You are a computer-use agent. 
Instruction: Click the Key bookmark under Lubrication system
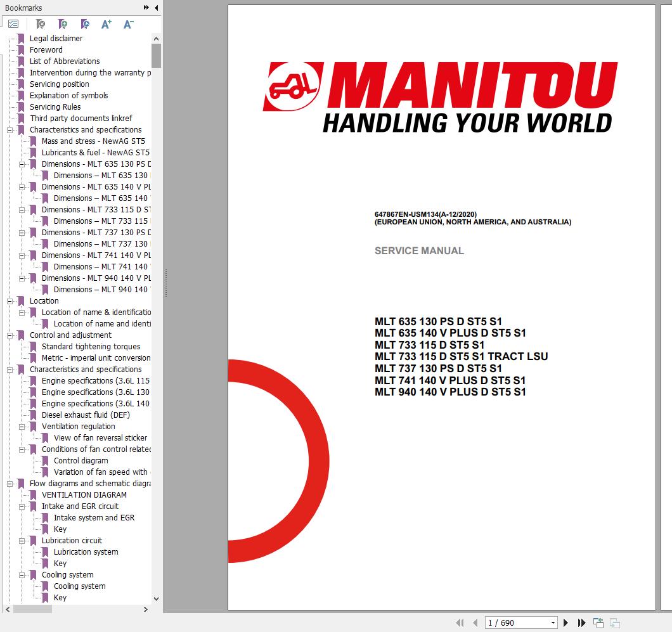(60, 564)
